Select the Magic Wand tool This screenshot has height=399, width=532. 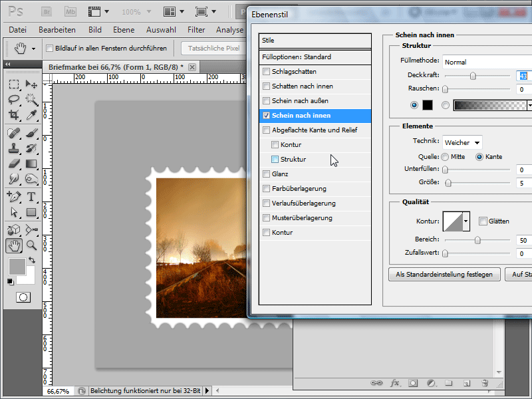point(31,99)
